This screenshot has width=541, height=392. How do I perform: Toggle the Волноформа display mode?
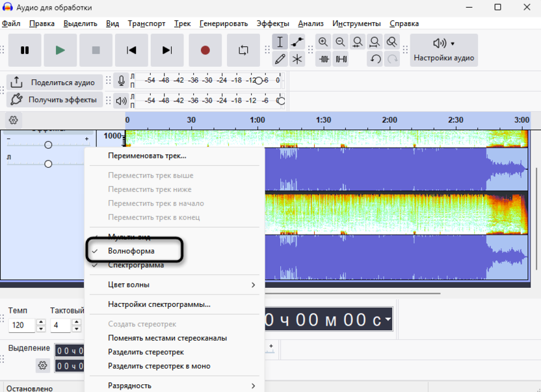pyautogui.click(x=133, y=250)
